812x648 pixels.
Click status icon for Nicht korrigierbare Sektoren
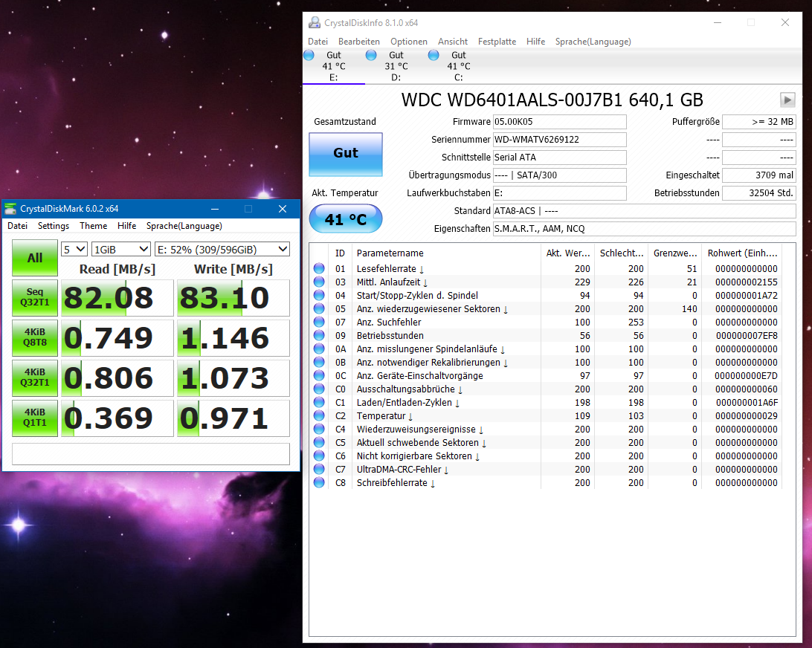[319, 456]
